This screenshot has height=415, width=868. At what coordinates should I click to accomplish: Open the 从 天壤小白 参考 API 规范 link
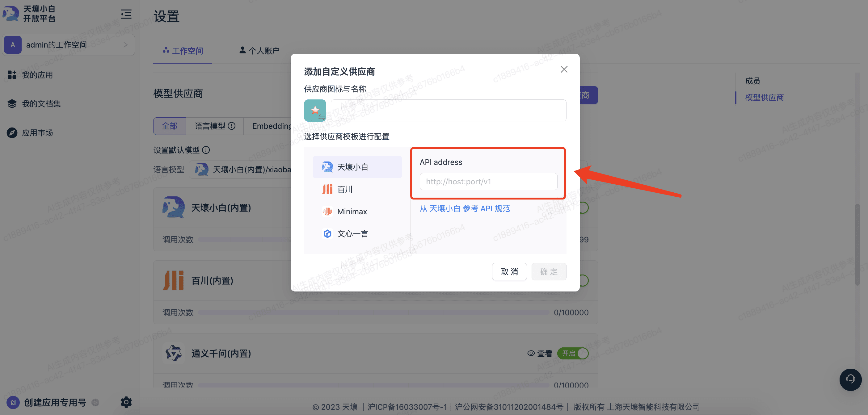click(464, 208)
